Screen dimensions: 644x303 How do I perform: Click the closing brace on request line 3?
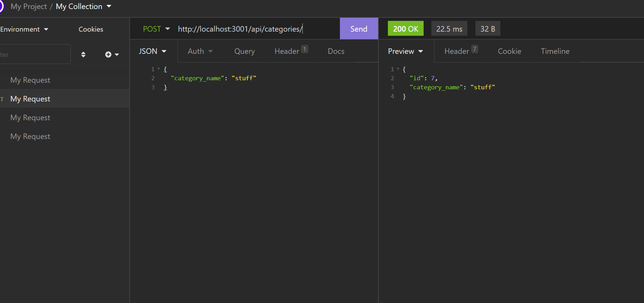point(165,87)
